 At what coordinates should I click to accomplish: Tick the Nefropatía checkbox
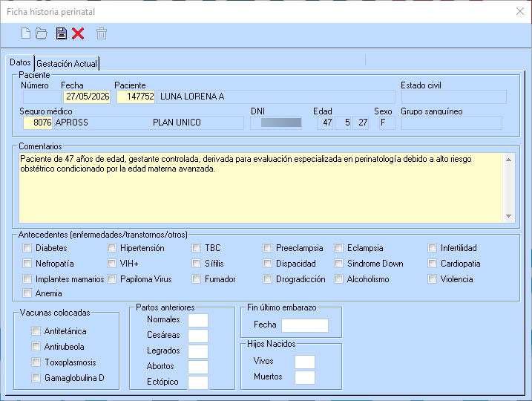[x=27, y=264]
